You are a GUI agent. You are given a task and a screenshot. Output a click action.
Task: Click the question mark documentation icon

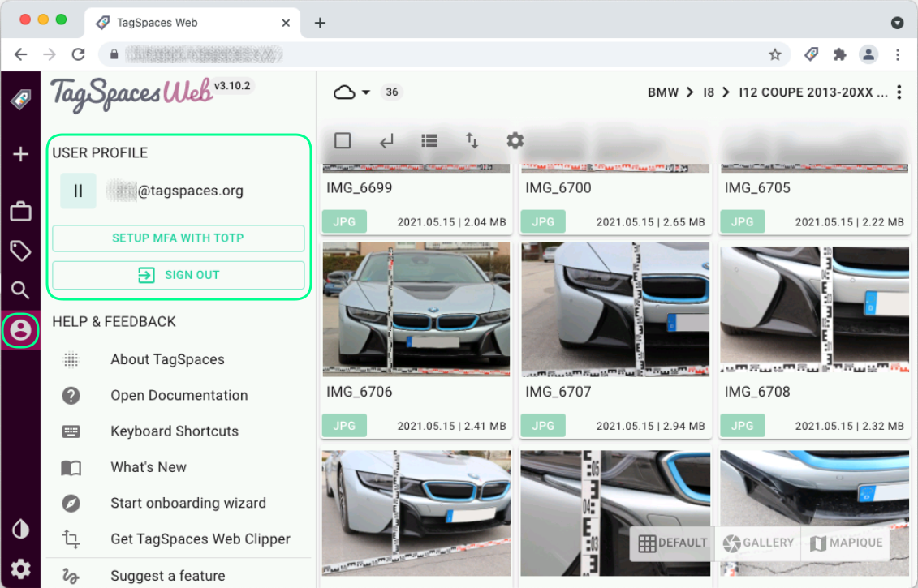(71, 396)
